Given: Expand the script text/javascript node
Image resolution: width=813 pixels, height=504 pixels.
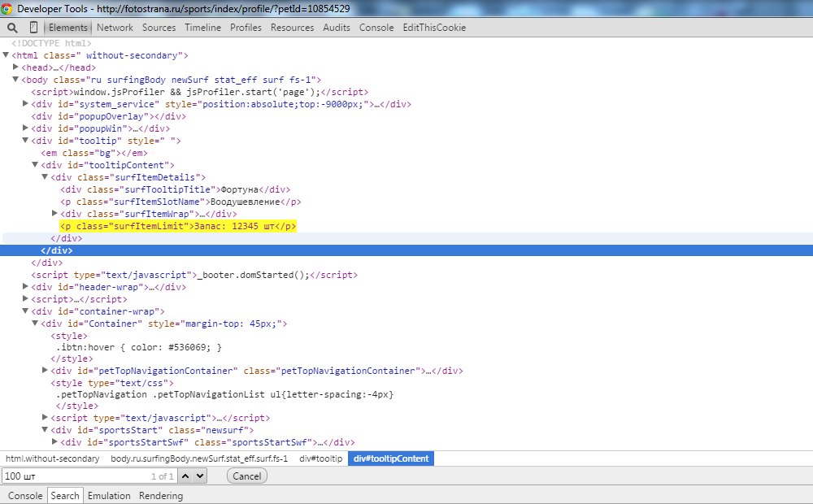Looking at the screenshot, I should pyautogui.click(x=45, y=417).
